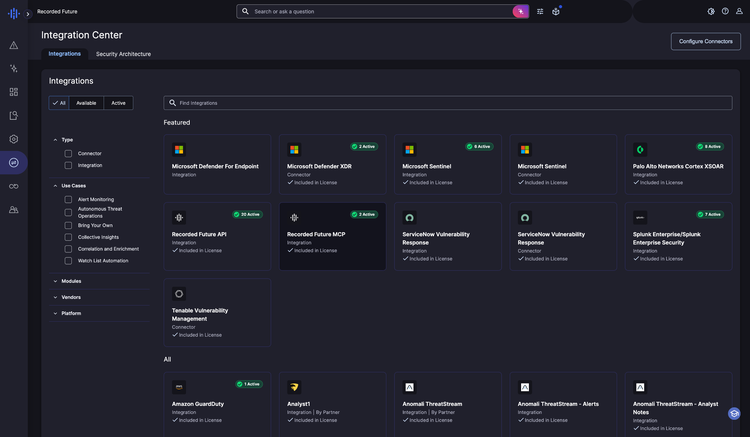The image size is (750, 437).
Task: Click the Configure Connectors button
Action: click(706, 41)
